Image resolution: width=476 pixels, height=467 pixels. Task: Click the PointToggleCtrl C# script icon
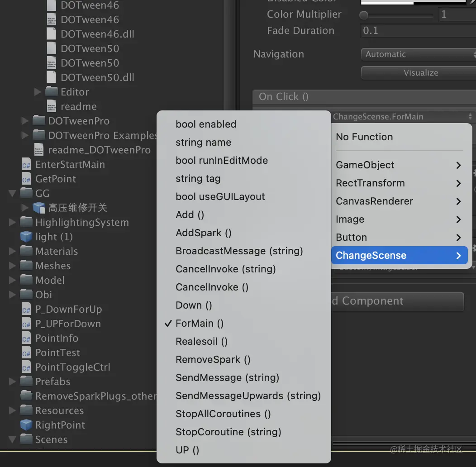tap(26, 367)
